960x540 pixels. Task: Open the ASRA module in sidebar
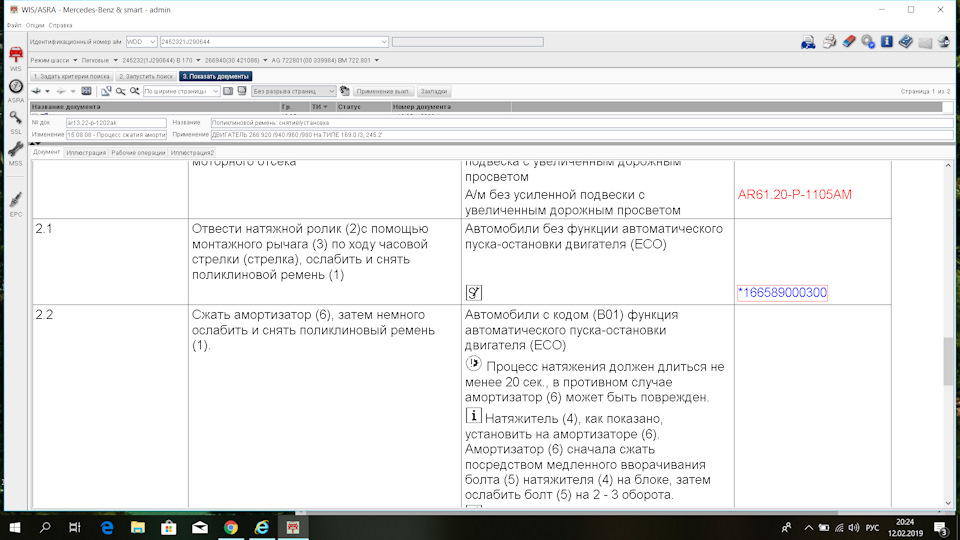15,91
